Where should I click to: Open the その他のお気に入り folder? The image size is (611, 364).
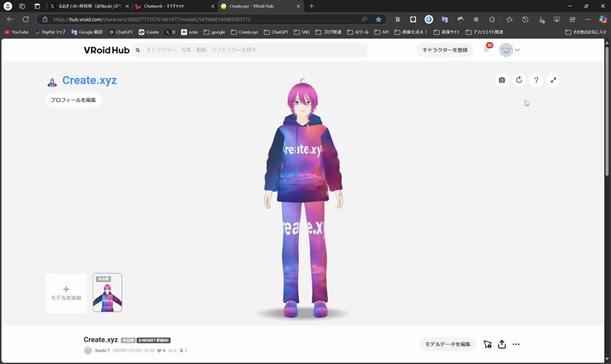(586, 32)
